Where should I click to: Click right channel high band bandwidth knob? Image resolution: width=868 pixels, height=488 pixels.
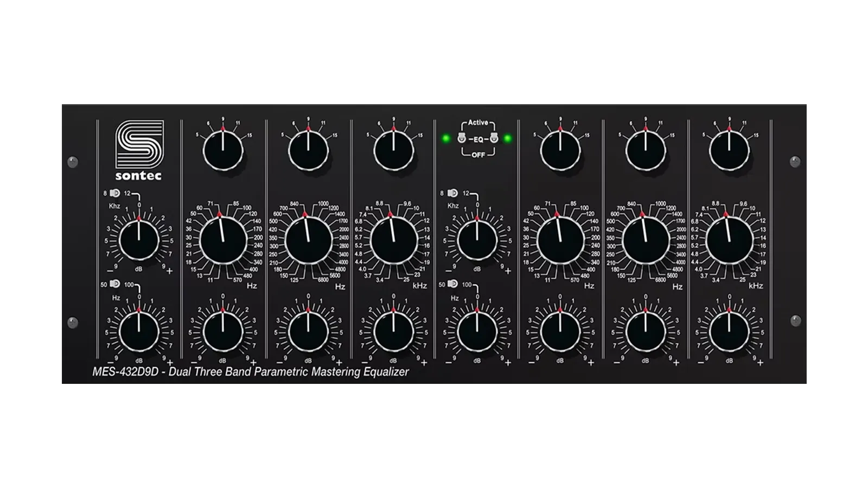pyautogui.click(x=730, y=150)
